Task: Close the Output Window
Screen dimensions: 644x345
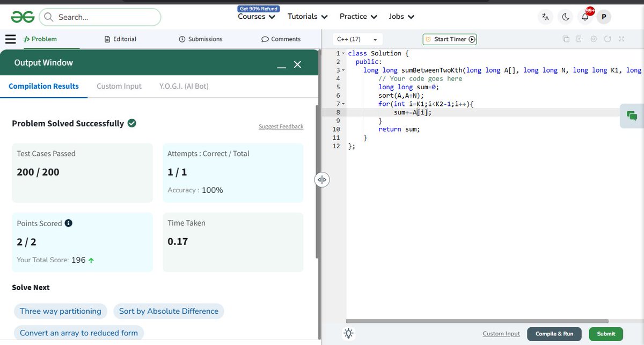Action: (x=298, y=64)
